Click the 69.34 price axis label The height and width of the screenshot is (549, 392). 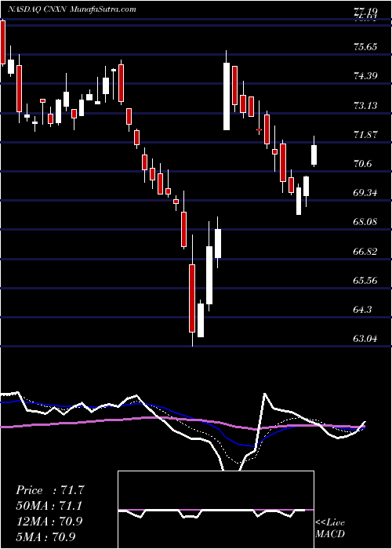pos(365,193)
